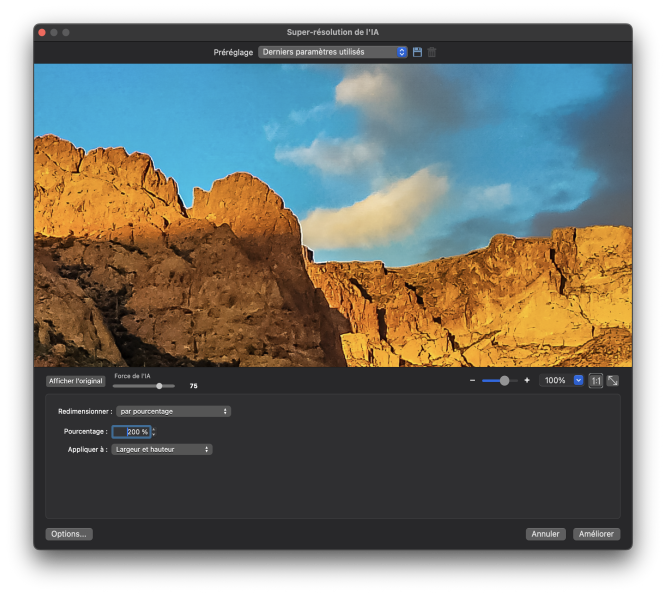The height and width of the screenshot is (596, 666).
Task: Open the 100% zoom level dropdown arrow
Action: click(x=578, y=381)
